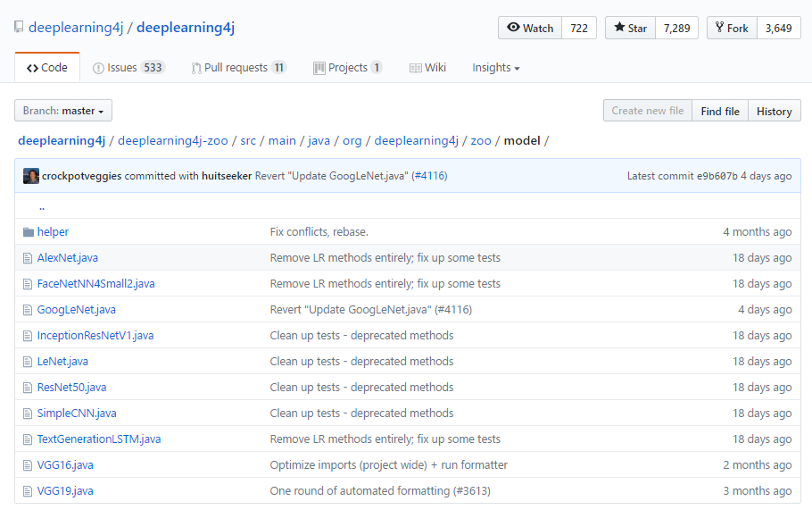
Task: Star the deeplearning4j repository
Action: tap(630, 28)
